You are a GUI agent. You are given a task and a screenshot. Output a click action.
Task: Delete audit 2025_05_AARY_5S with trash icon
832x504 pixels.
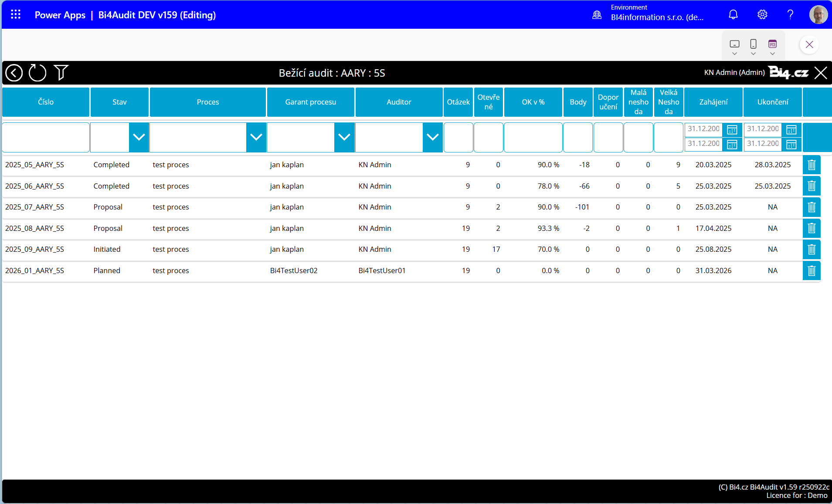(x=811, y=165)
